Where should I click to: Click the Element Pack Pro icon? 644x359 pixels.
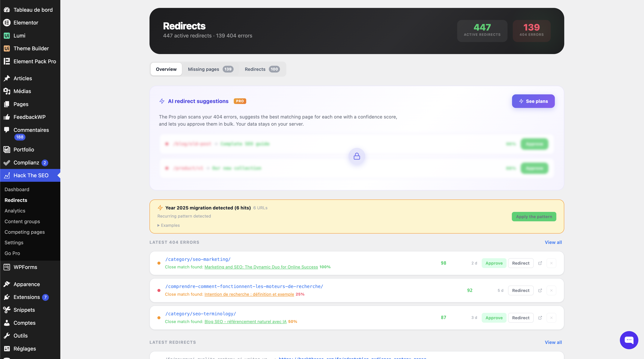point(7,61)
